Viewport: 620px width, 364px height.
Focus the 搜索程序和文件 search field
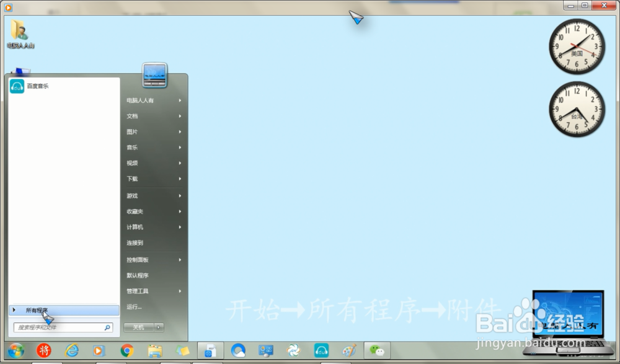[x=63, y=327]
